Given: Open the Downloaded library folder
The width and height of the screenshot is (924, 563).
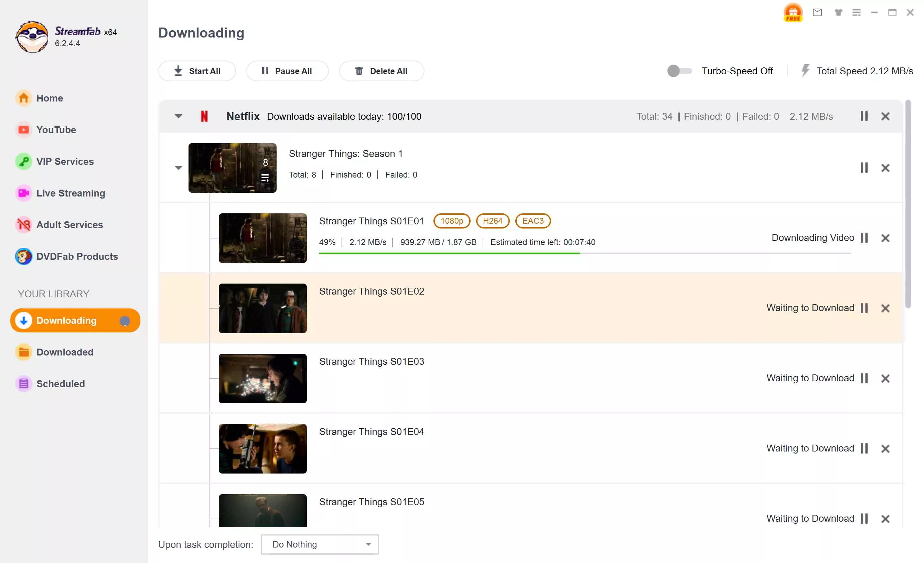Looking at the screenshot, I should coord(54,352).
